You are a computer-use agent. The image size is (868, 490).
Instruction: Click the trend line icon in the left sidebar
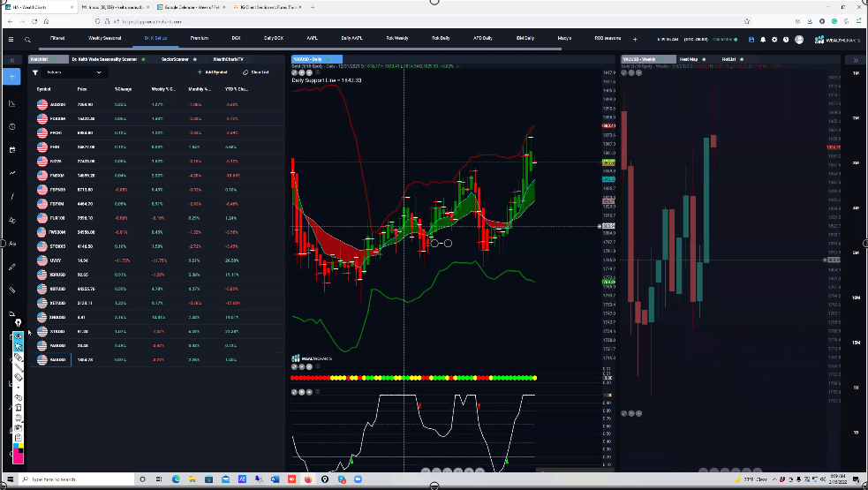click(x=12, y=173)
